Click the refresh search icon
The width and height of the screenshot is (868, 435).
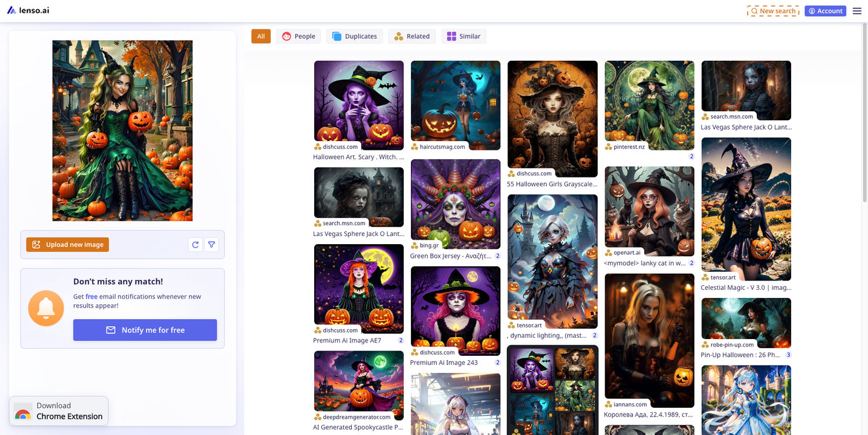click(196, 245)
